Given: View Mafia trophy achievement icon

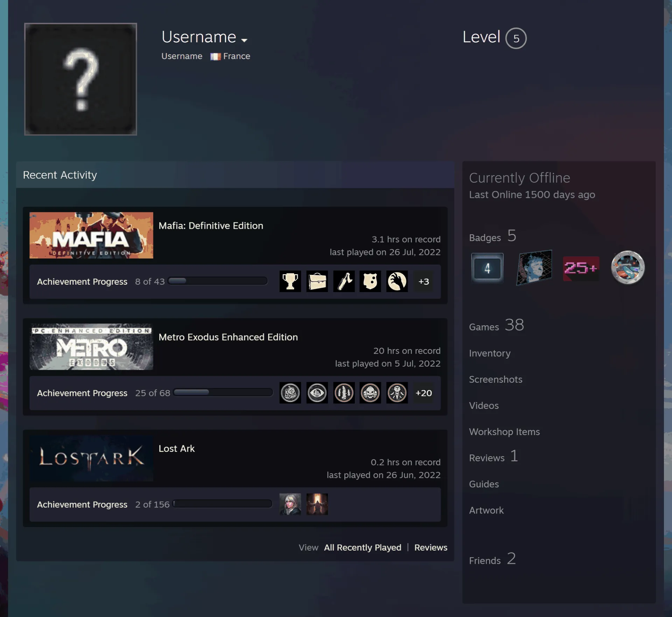Looking at the screenshot, I should click(290, 281).
